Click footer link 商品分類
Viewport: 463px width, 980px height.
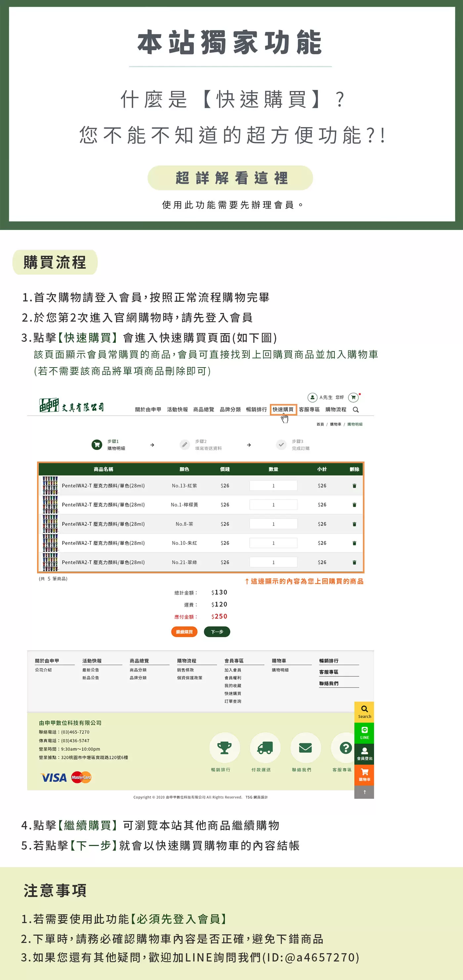coord(138,670)
